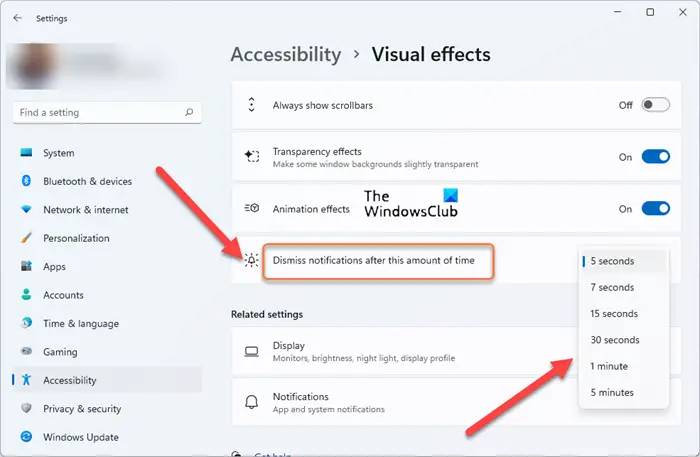Viewport: 700px width, 457px height.
Task: Enable Always show scrollbars toggle
Action: (x=655, y=105)
